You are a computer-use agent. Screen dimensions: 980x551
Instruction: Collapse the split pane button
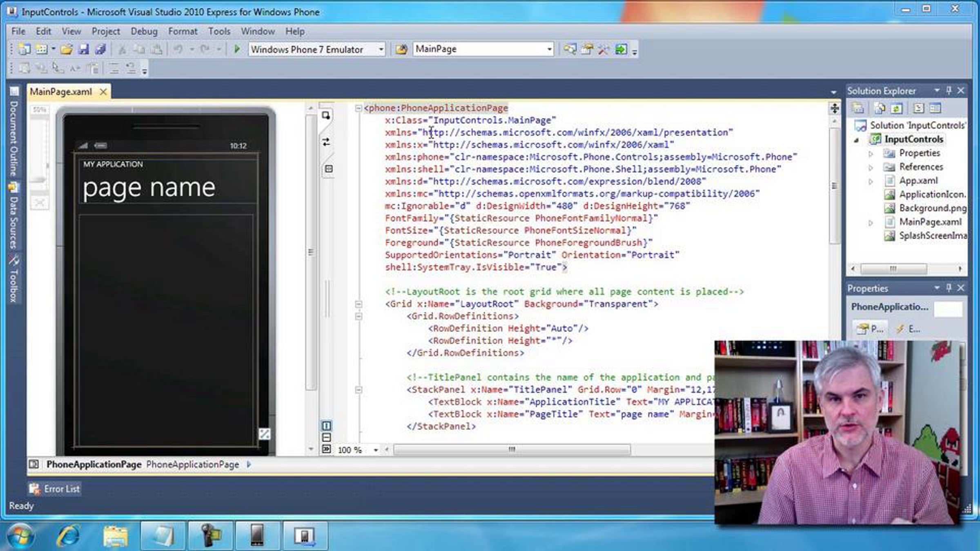326,449
